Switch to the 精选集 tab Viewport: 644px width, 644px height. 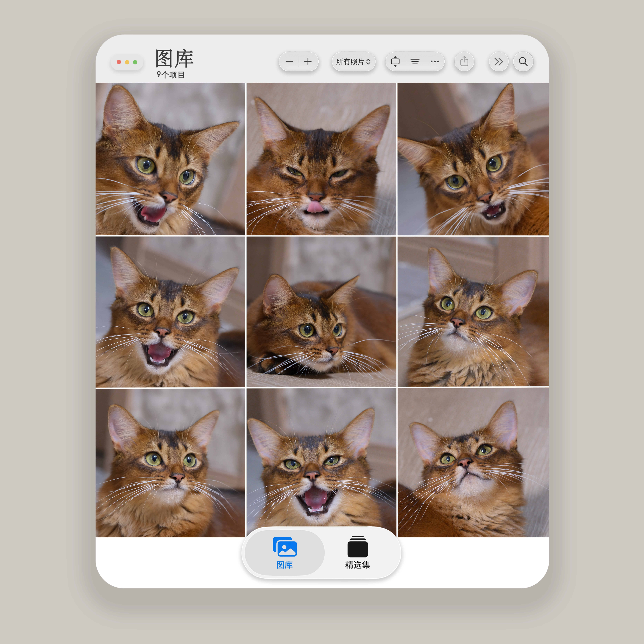(358, 553)
